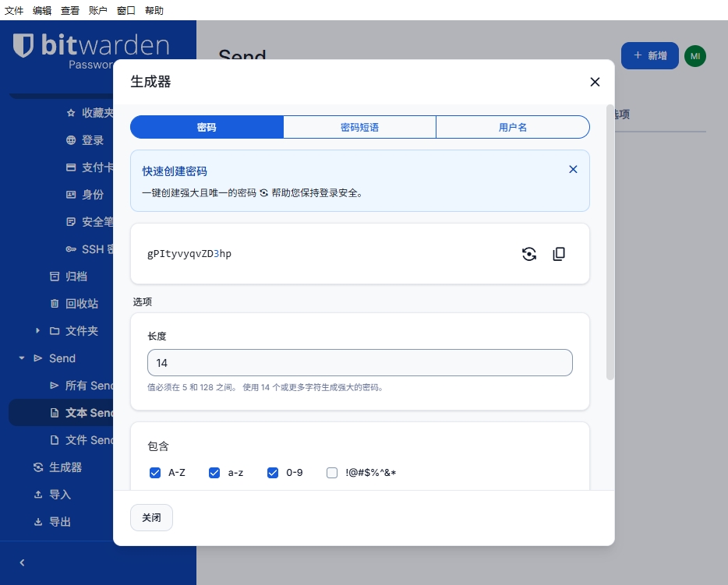Click the dialog's vertical scrollbar
This screenshot has width=728, height=585.
point(610,242)
